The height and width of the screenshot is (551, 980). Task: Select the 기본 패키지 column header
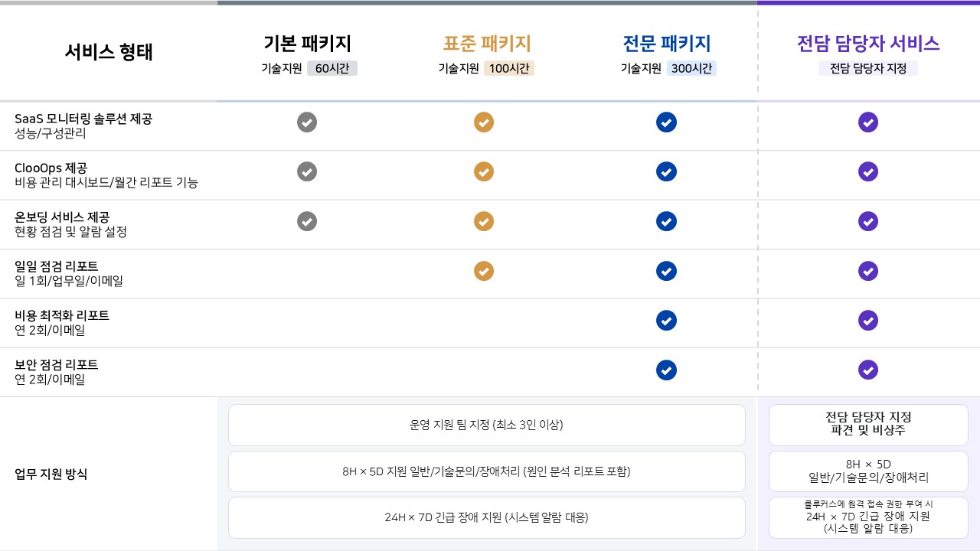tap(307, 44)
